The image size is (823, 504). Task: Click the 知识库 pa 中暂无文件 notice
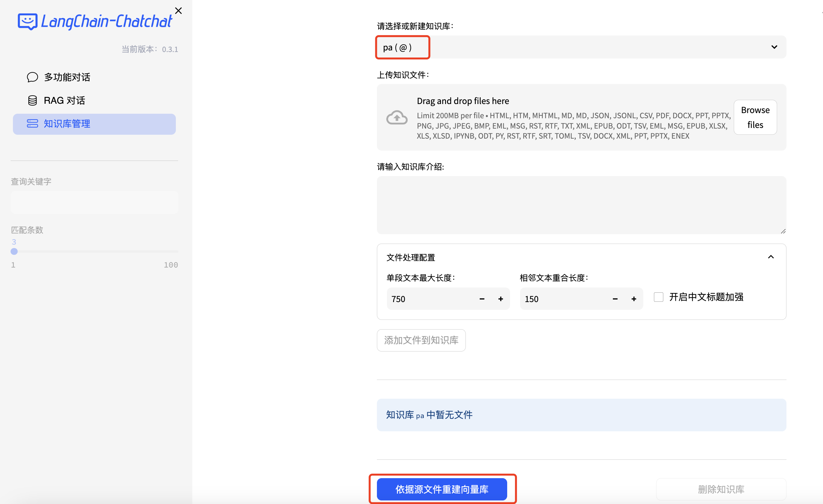coord(581,415)
